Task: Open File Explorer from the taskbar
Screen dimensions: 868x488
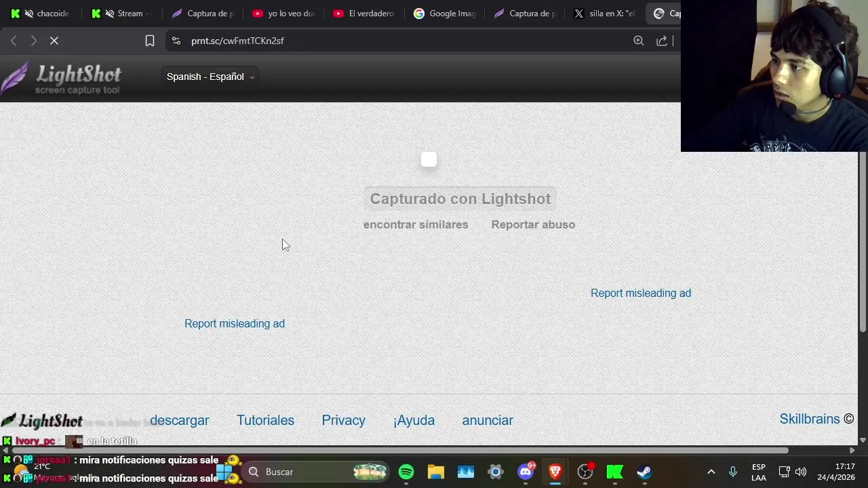Action: [x=436, y=472]
